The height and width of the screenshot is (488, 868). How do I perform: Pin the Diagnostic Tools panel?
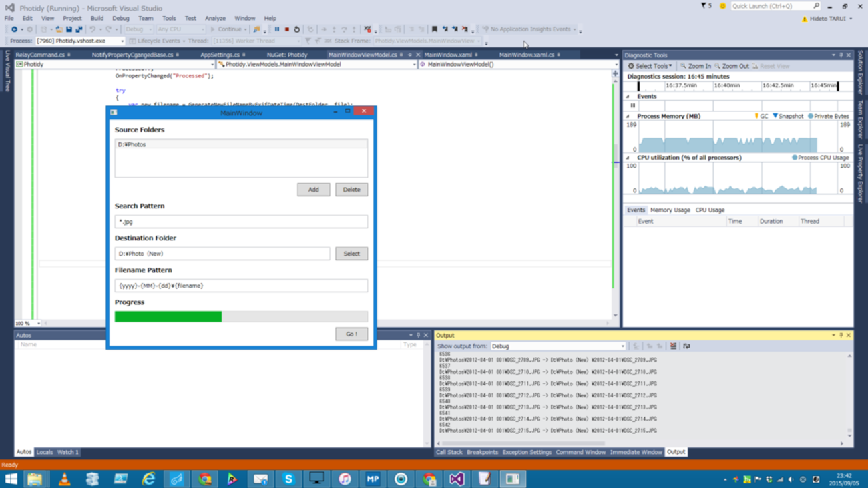(x=841, y=55)
